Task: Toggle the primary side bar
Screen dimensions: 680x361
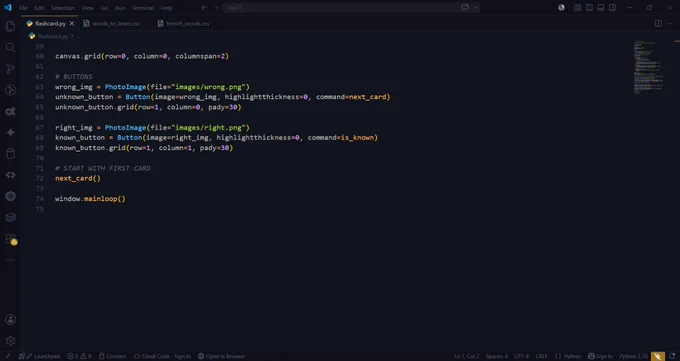Action: [589, 7]
